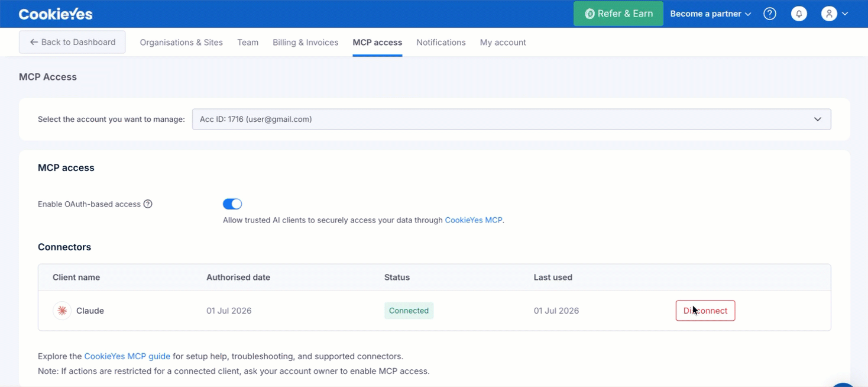Viewport: 868px width, 387px height.
Task: Disconnect the Claude connector
Action: 705,311
